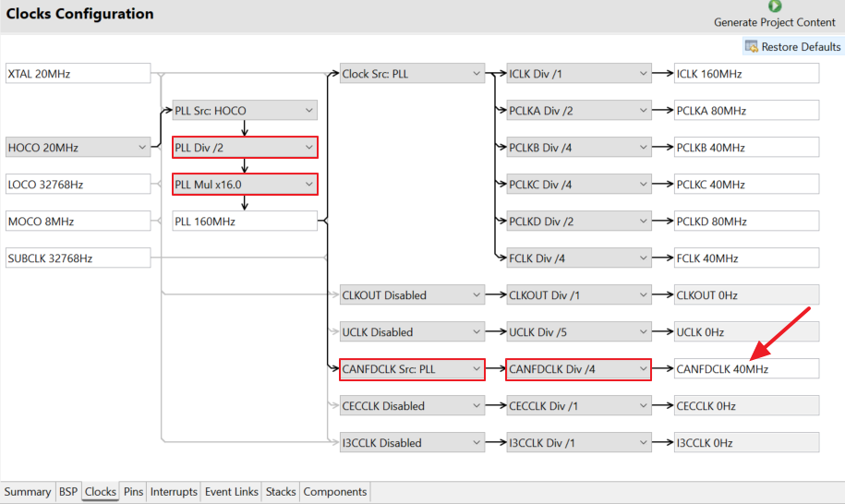Change the Clock Src: PLL selector
Screen dimensions: 845x504
coord(412,74)
